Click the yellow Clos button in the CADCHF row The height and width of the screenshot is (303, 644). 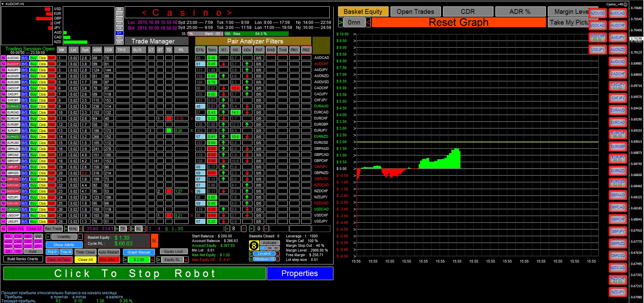click(42, 88)
